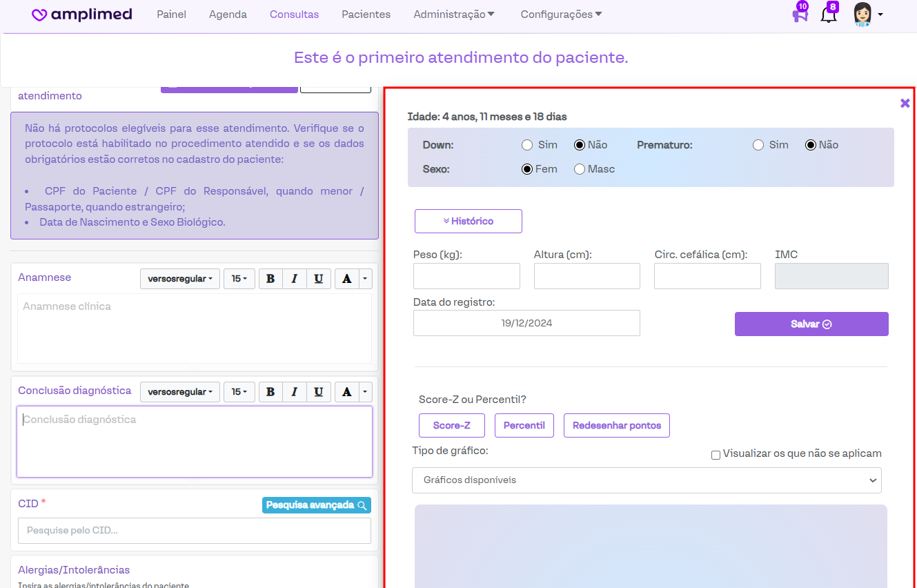This screenshot has height=588, width=917.
Task: Open the notifications bell icon
Action: [x=828, y=15]
